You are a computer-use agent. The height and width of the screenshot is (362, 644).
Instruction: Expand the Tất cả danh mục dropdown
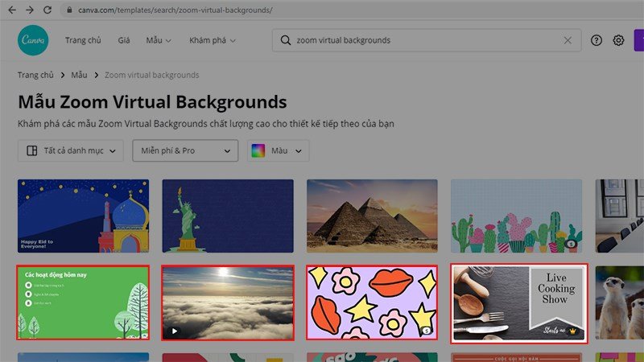(71, 150)
